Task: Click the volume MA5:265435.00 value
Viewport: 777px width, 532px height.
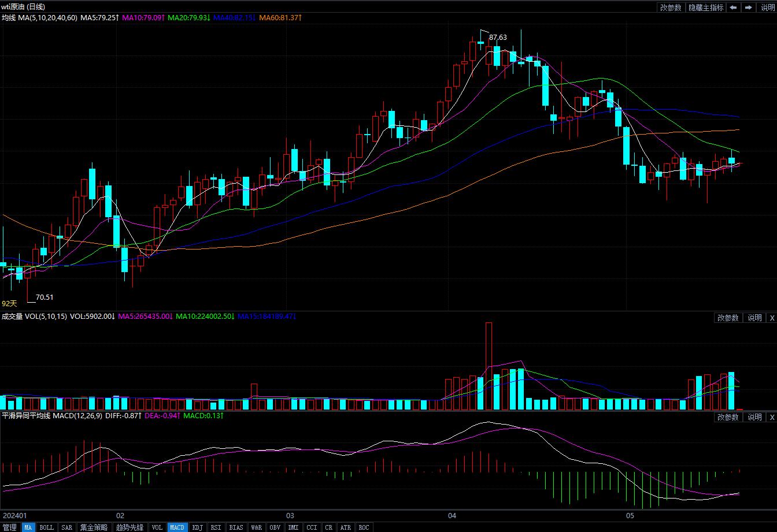Action: (146, 317)
